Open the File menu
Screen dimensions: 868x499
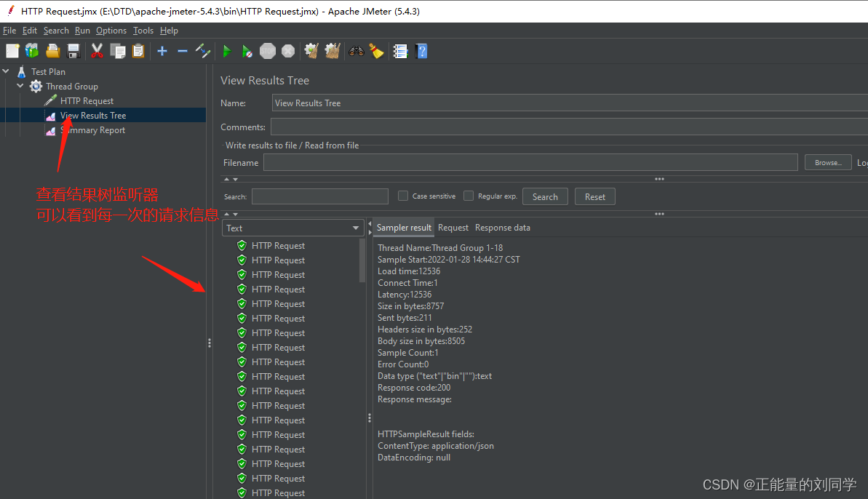(9, 31)
